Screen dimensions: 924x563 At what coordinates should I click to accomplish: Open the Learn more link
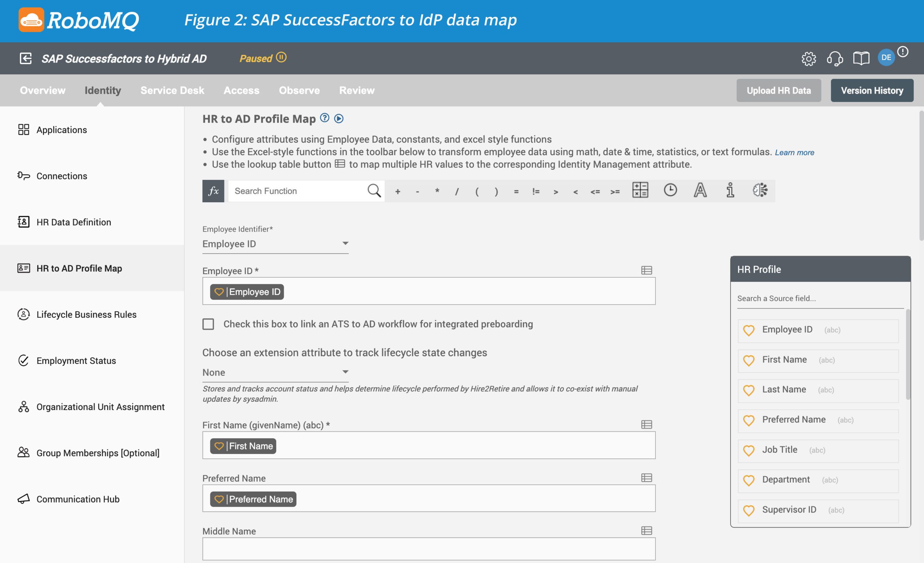coord(794,152)
